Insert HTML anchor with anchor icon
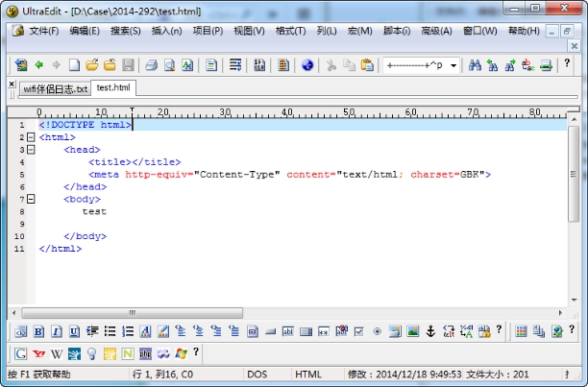 431,331
